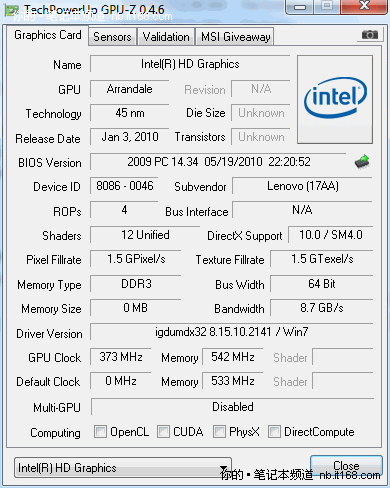This screenshot has height=488, width=390.
Task: Click the 542 MHz memory clock field
Action: coord(233,357)
